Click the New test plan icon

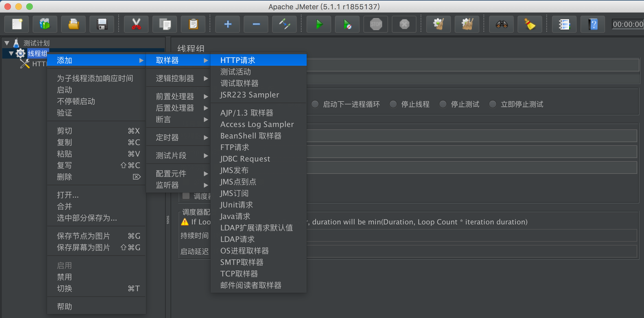point(17,24)
